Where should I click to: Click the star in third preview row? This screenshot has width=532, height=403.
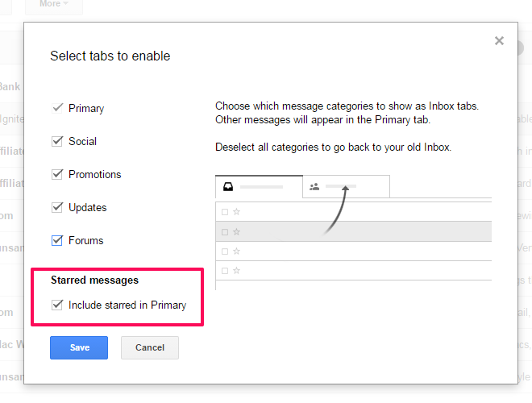point(237,251)
